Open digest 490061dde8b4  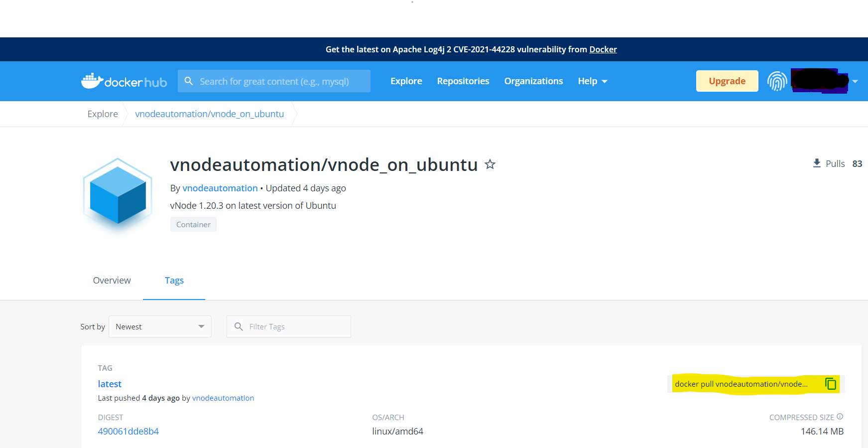[128, 432]
